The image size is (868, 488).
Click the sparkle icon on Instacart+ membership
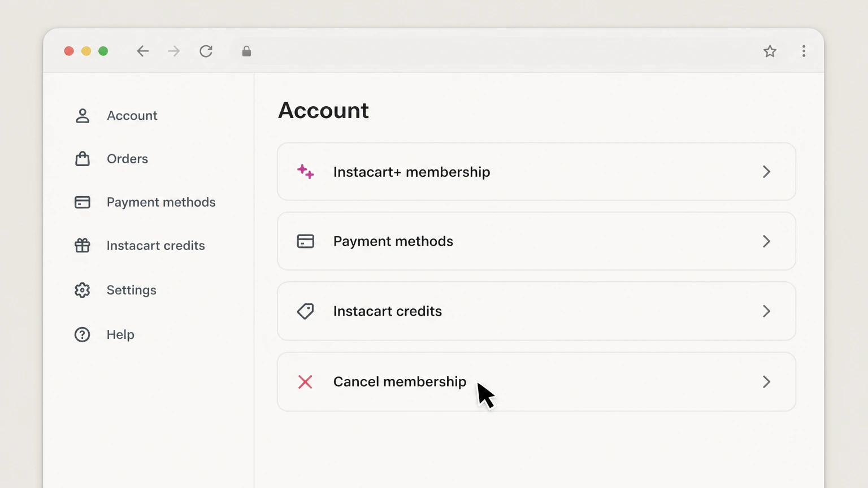306,172
